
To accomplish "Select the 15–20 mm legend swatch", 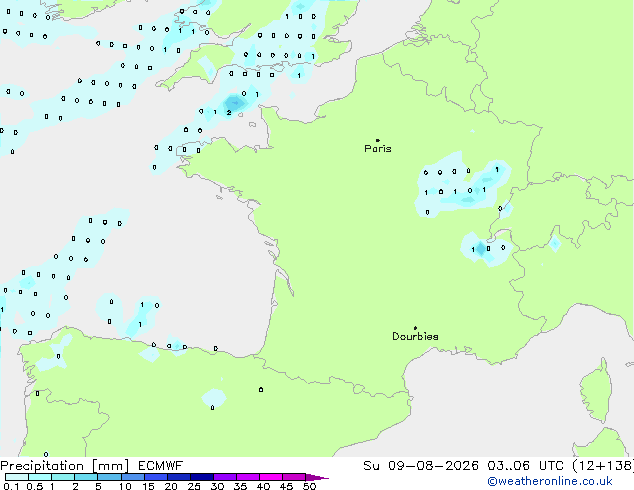I will click(x=155, y=477).
